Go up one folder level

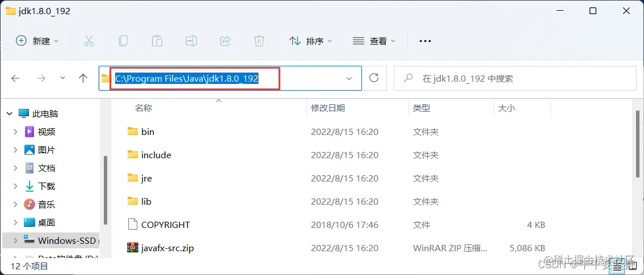[83, 78]
